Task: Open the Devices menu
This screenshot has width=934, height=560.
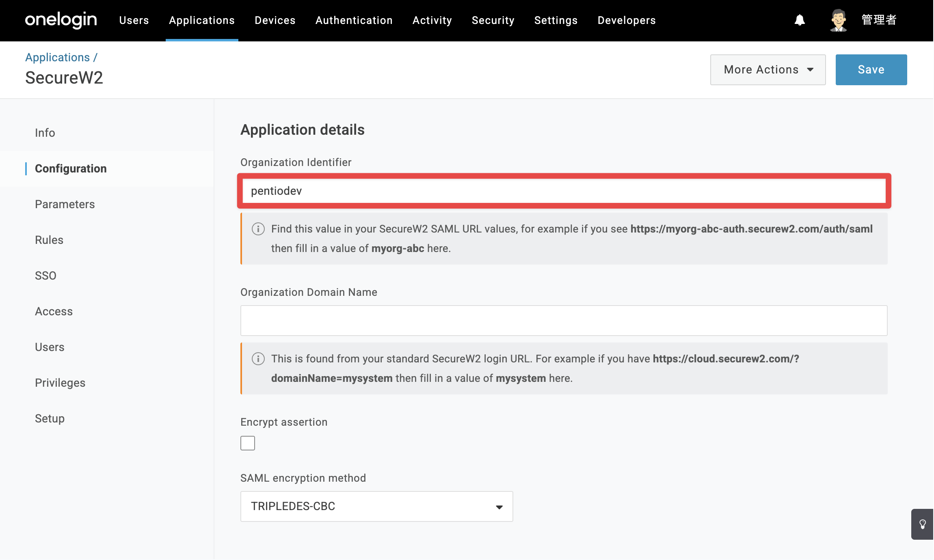Action: coord(275,20)
